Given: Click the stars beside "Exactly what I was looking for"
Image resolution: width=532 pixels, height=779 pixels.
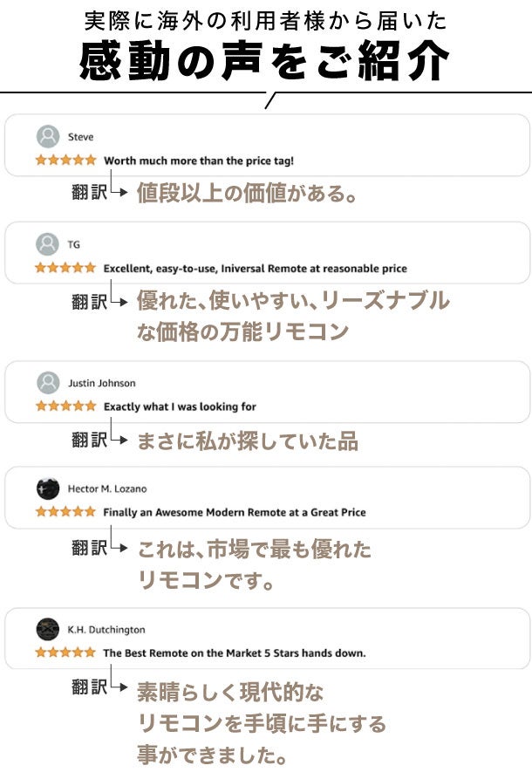Looking at the screenshot, I should pos(65,406).
